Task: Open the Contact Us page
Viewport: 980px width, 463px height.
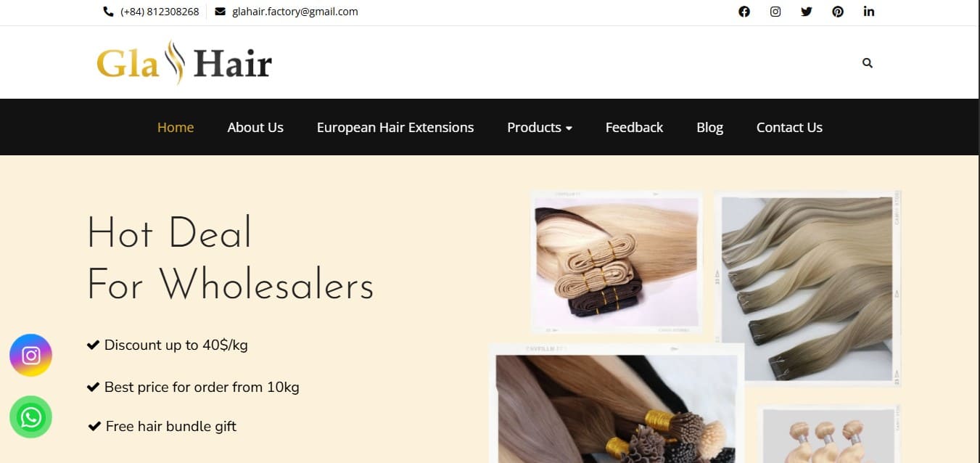Action: coord(789,127)
